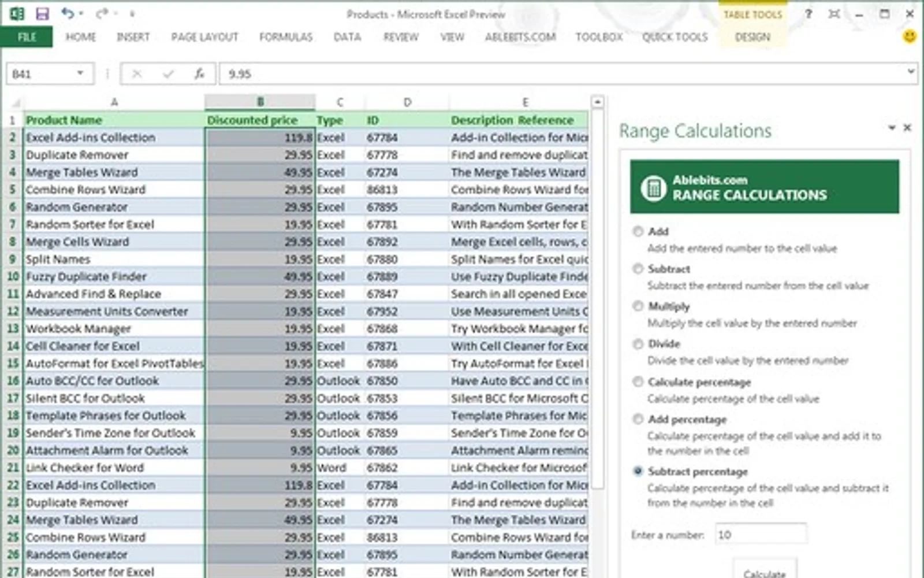Click the formula bar confirm checkmark icon
This screenshot has width=924, height=578.
(x=168, y=74)
